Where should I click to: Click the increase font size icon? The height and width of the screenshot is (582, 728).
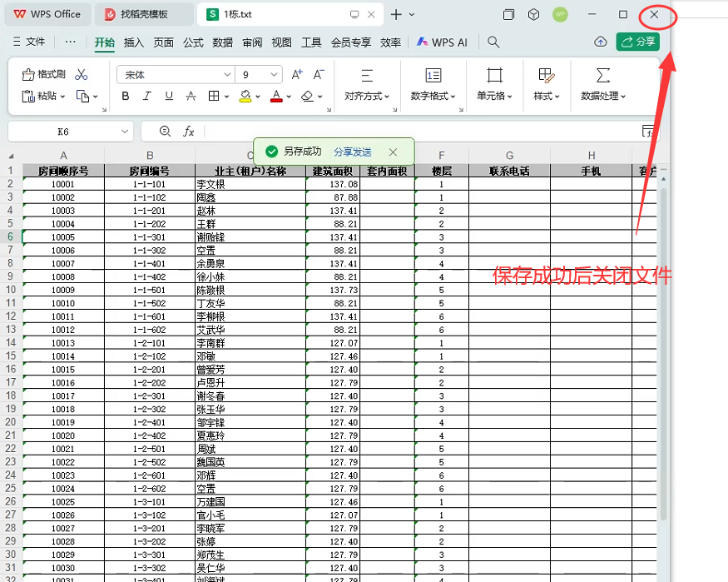[x=295, y=75]
